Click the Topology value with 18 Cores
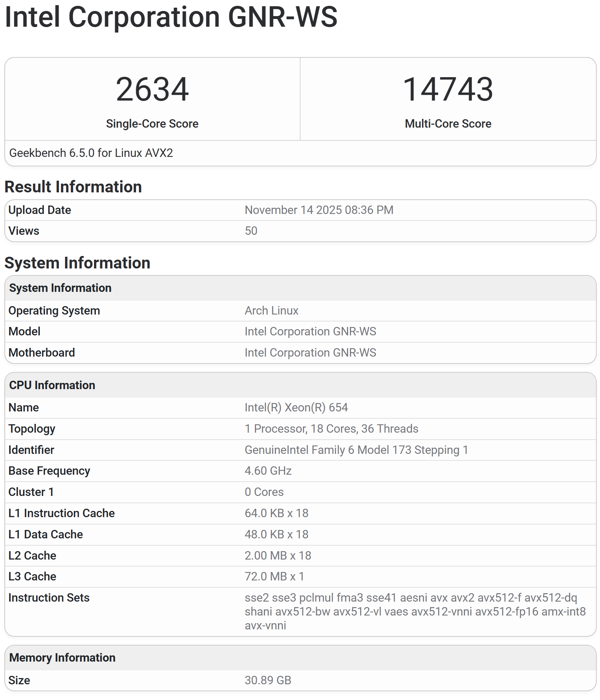Viewport: 600px width, 700px height. click(331, 429)
